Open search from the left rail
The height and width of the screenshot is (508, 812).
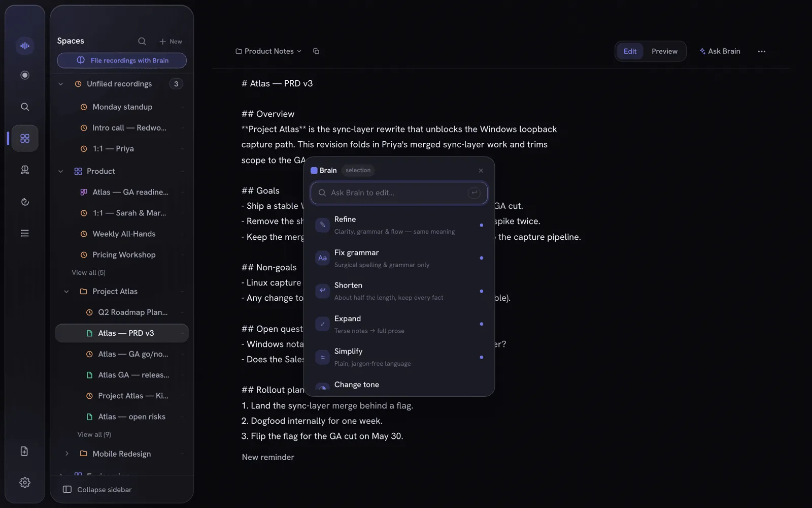(x=25, y=107)
